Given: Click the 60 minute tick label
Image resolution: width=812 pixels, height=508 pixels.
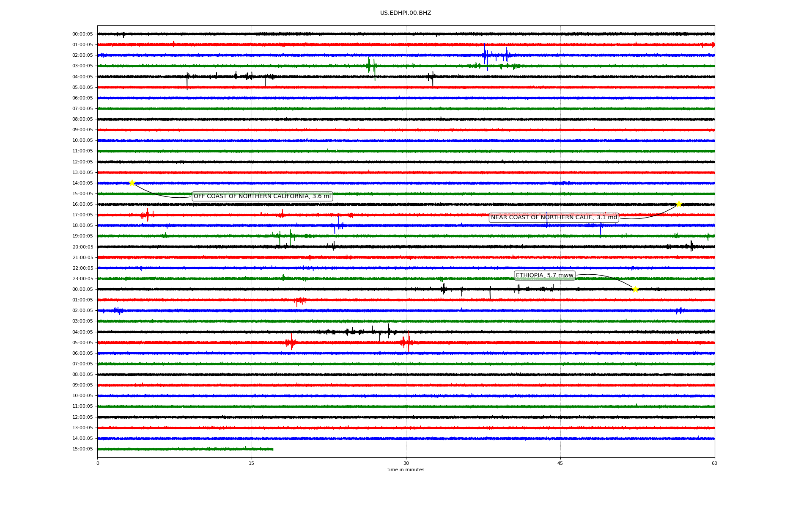Looking at the screenshot, I should click(x=714, y=463).
